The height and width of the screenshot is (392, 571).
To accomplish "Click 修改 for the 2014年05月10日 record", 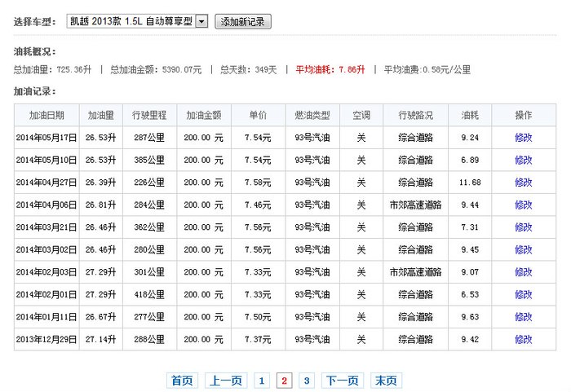I will pyautogui.click(x=523, y=160).
